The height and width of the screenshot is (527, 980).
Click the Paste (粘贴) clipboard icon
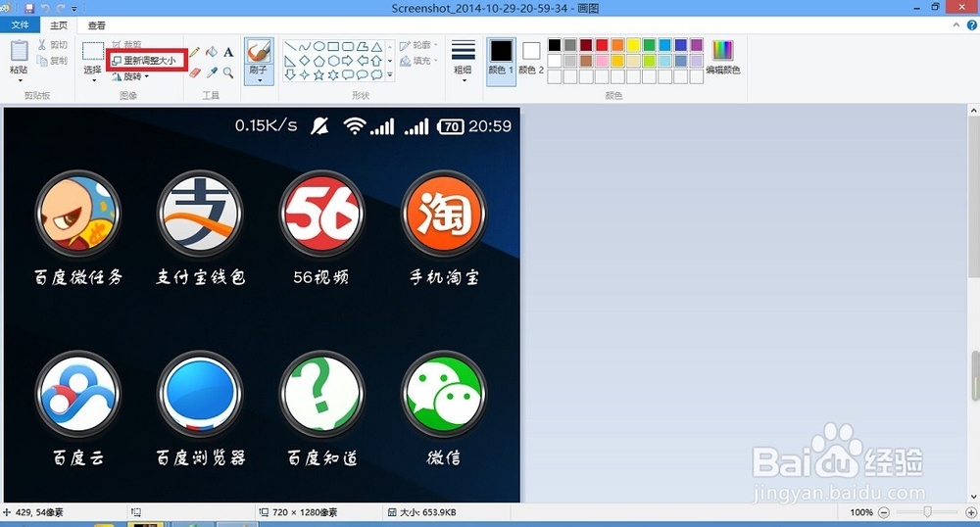(19, 51)
